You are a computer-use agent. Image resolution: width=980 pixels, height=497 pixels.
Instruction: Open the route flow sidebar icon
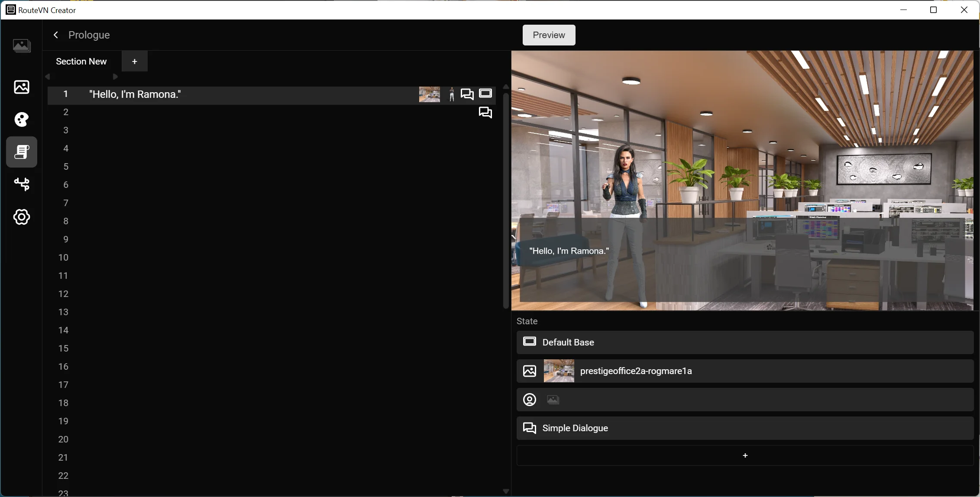pos(22,184)
